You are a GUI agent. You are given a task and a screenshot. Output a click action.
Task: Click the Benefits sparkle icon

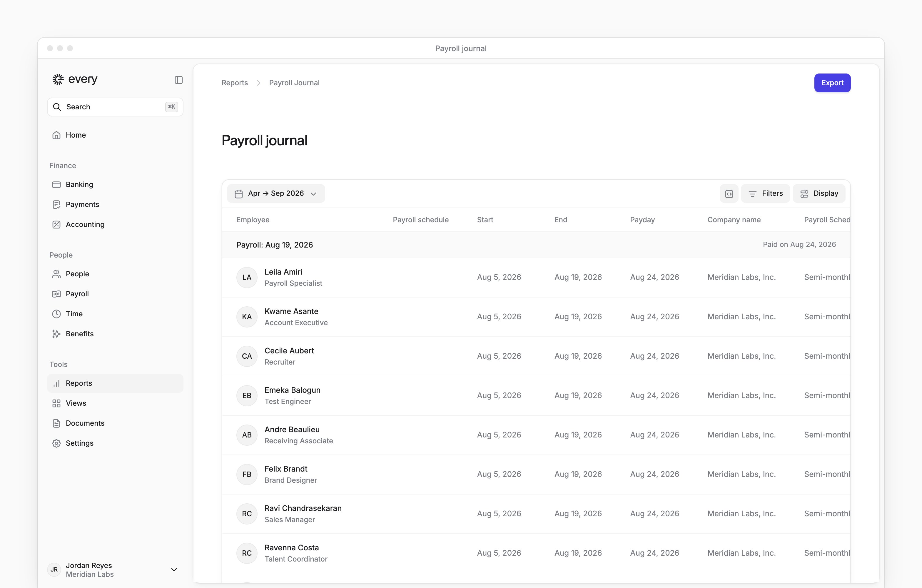(56, 334)
